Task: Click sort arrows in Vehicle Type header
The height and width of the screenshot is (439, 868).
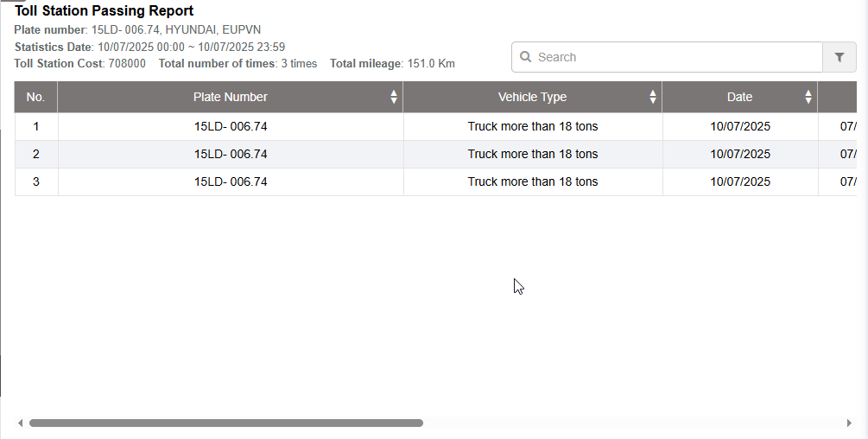Action: (653, 97)
